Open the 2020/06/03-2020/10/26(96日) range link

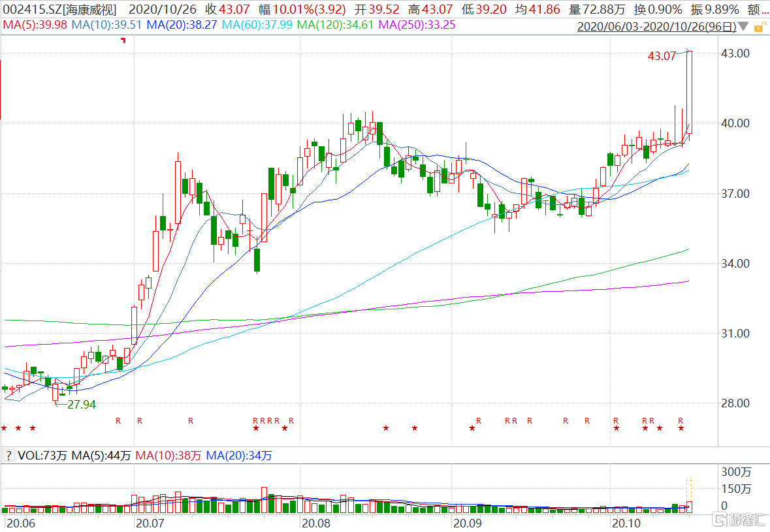coord(656,27)
